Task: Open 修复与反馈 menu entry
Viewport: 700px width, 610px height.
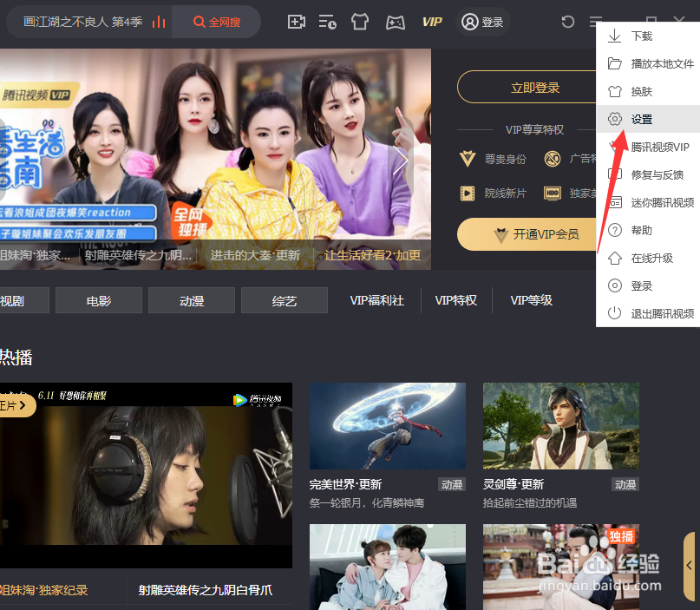Action: click(648, 174)
